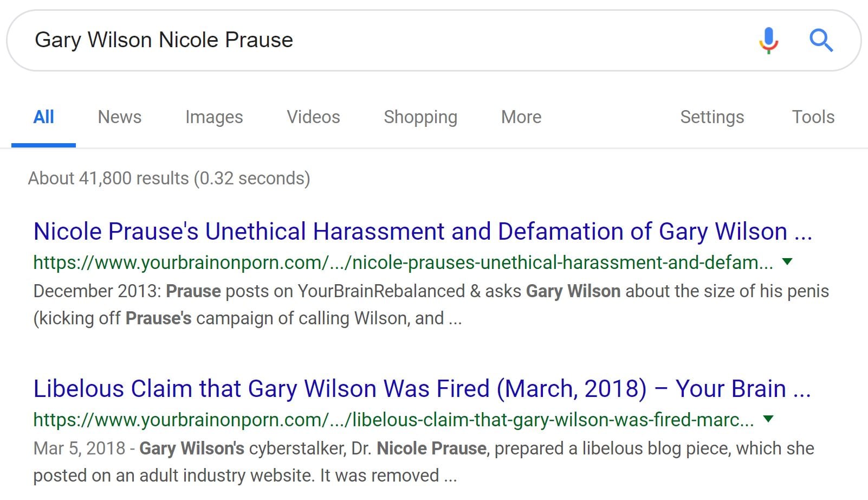
Task: Go to the Videos tab
Action: pyautogui.click(x=313, y=117)
